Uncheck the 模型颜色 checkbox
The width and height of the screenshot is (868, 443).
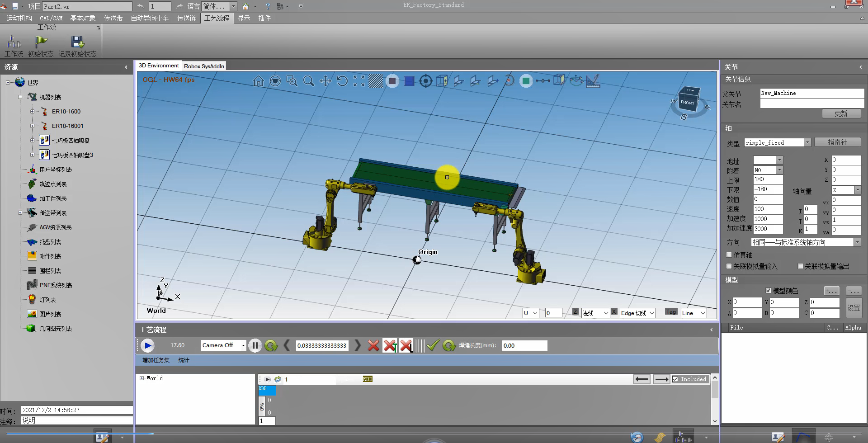[x=768, y=291]
